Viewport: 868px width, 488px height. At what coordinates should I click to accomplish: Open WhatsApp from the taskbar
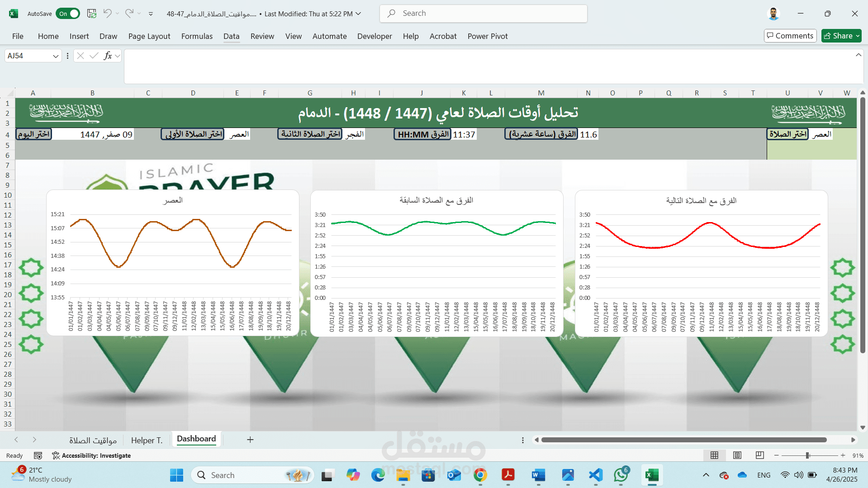point(621,475)
